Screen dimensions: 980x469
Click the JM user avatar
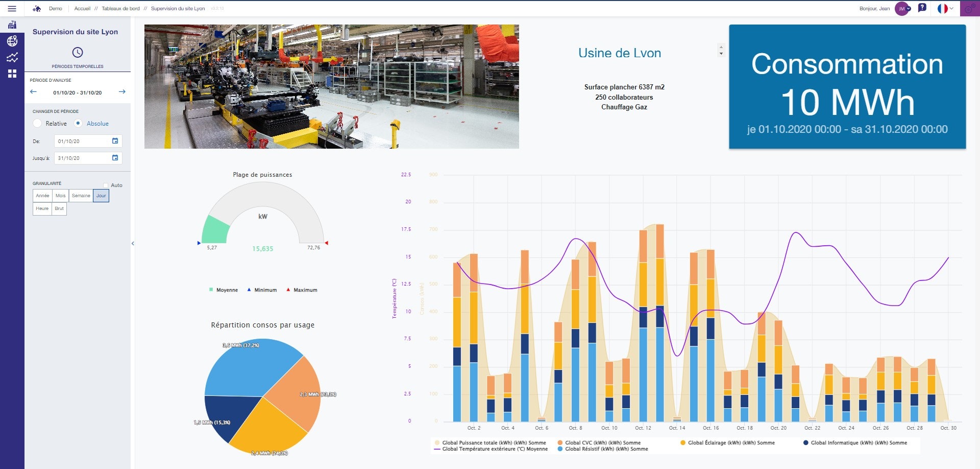901,9
